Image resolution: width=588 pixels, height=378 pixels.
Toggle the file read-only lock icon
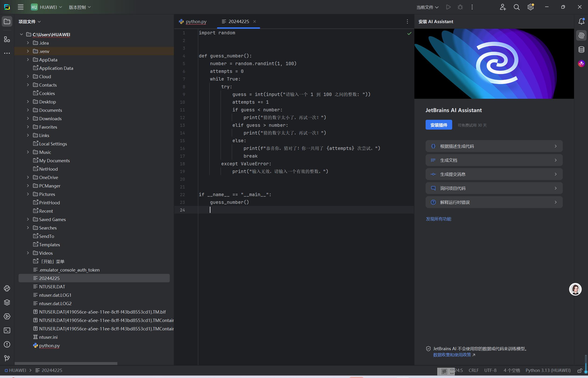(579, 370)
